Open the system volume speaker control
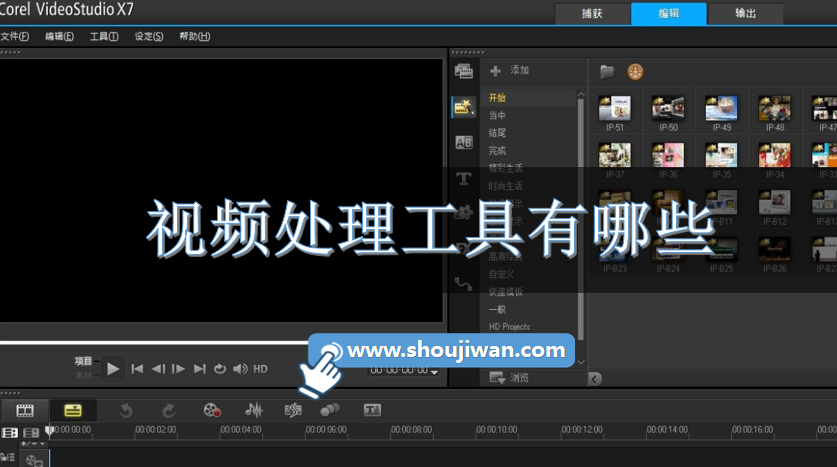This screenshot has width=837, height=467. 240,369
